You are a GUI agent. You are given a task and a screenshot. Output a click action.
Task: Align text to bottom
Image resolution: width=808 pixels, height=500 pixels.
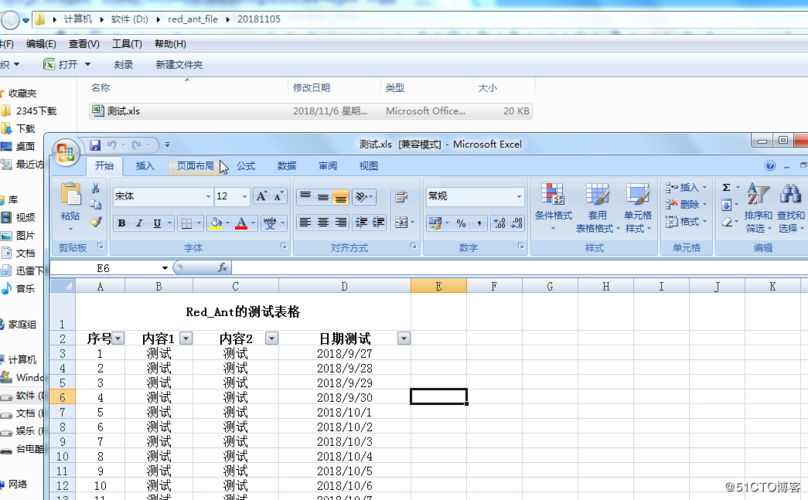(x=340, y=196)
